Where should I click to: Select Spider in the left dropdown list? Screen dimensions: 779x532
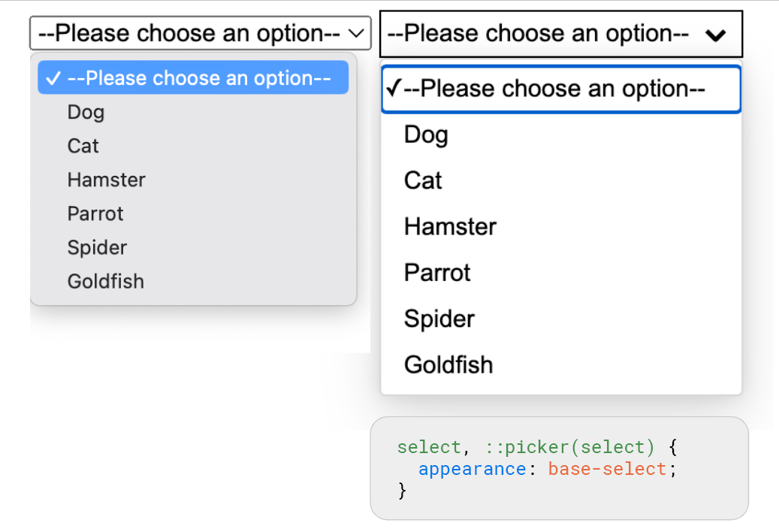(97, 247)
